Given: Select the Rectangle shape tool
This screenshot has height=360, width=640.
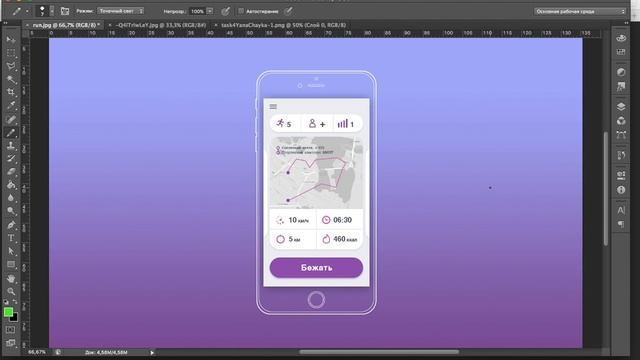Looking at the screenshot, I should tap(11, 264).
